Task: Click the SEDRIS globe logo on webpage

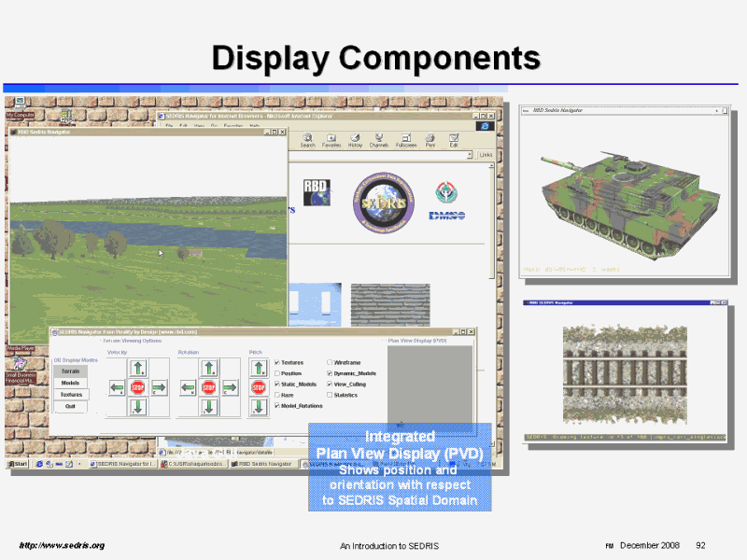Action: (x=381, y=203)
